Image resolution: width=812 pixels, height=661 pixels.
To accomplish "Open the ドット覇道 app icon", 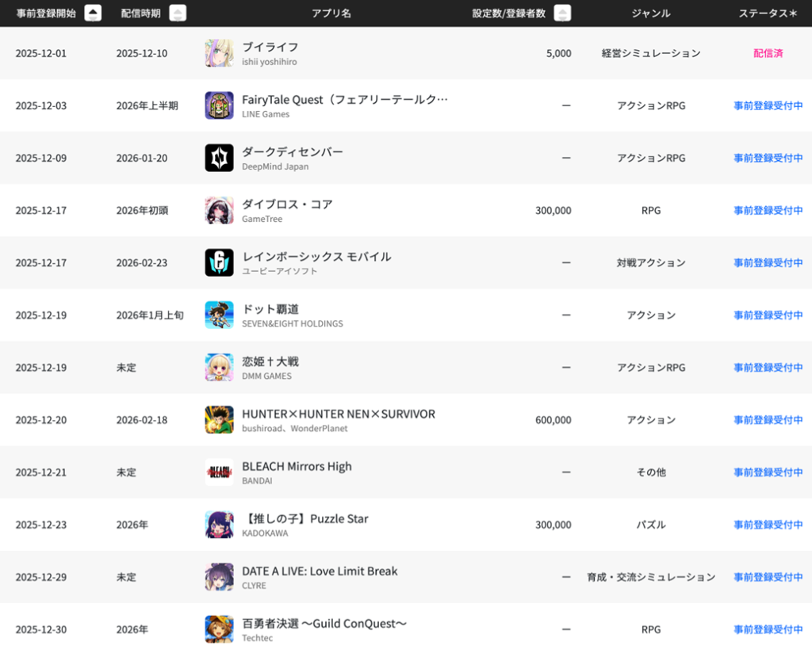I will [219, 315].
